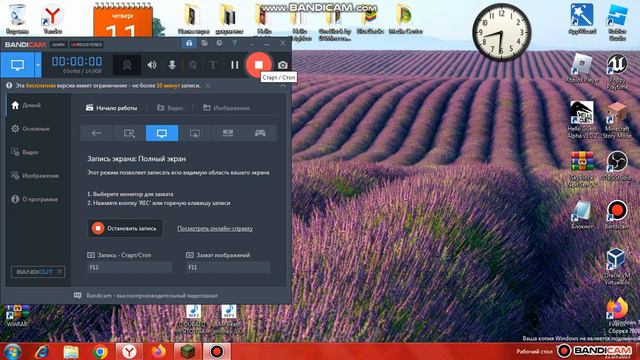Viewport: 640px width, 360px height.
Task: Open the recording mode dropdown arrow
Action: point(38,65)
